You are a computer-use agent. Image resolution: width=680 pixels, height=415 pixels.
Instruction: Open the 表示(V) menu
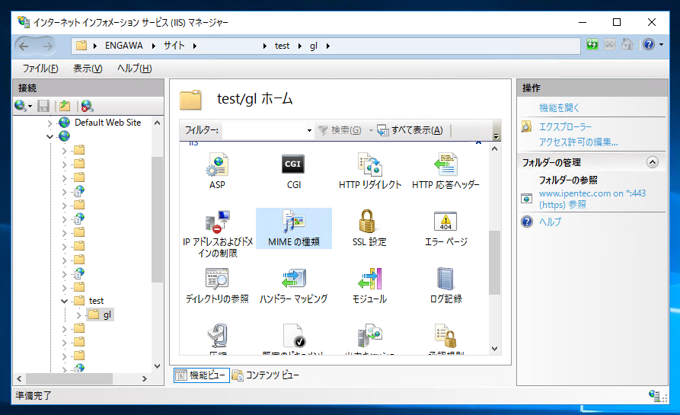click(x=88, y=69)
